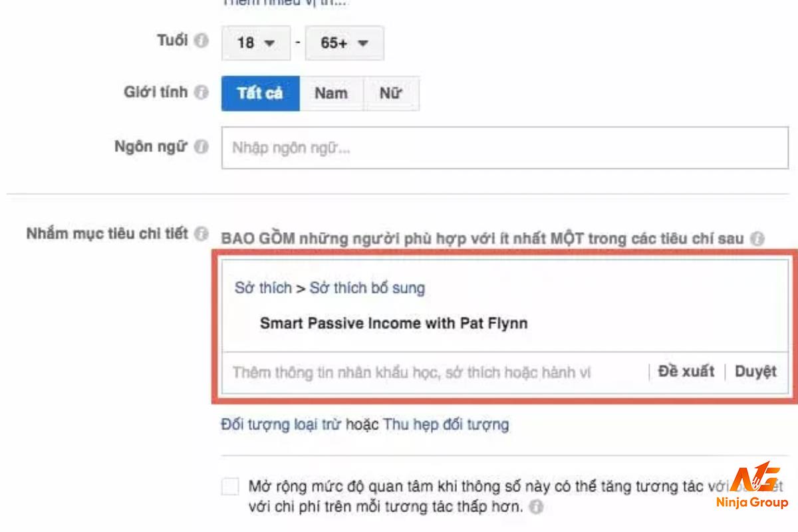Screen dimensions: 798x532
Task: Open the Duyệt browse menu
Action: pos(755,372)
